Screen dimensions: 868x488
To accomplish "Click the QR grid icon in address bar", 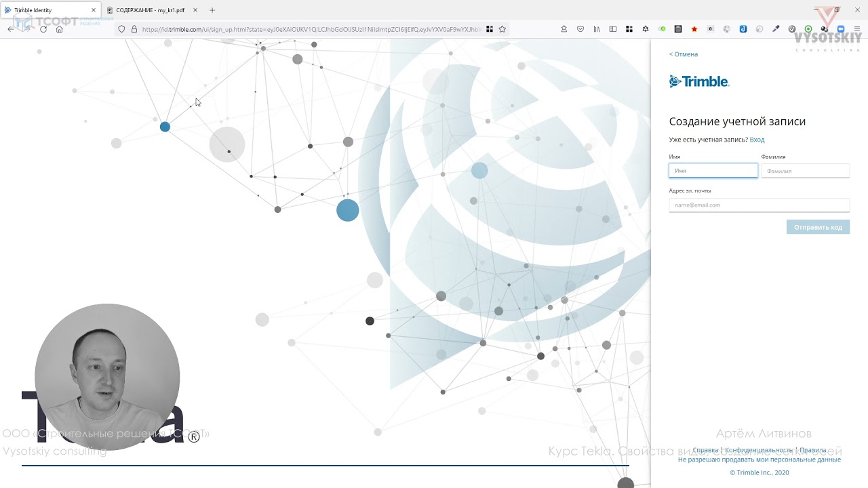I will (x=490, y=29).
